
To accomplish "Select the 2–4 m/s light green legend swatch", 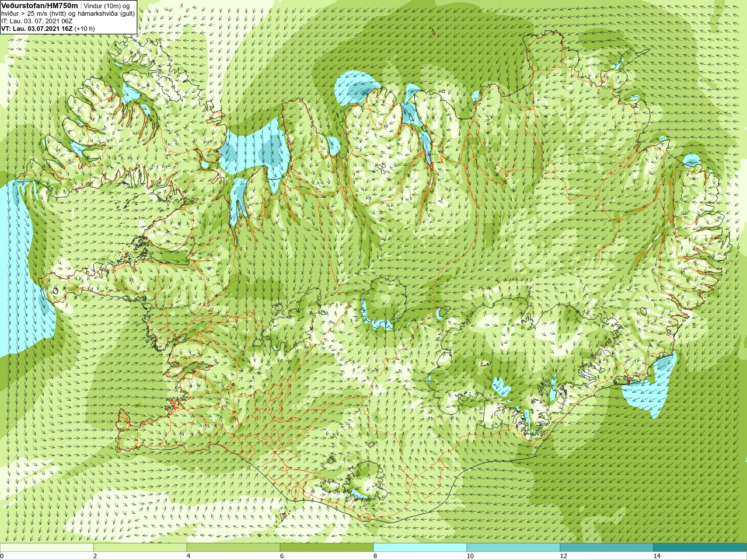I will tap(140, 548).
